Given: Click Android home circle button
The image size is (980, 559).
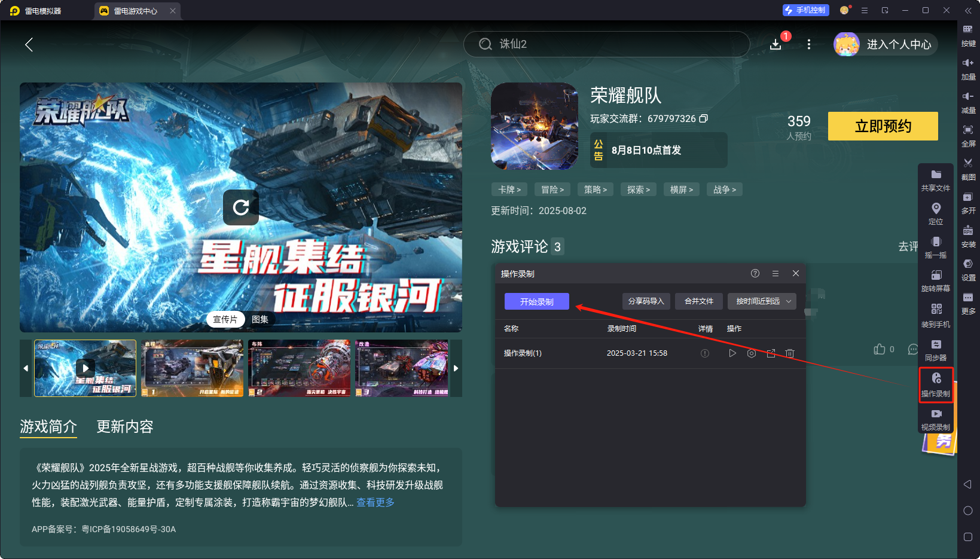Looking at the screenshot, I should click(x=968, y=511).
